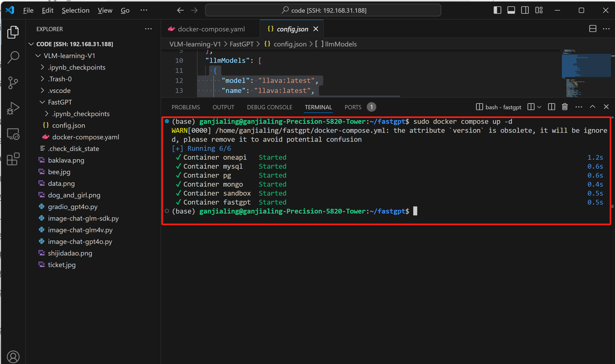
Task: Switch to the OUTPUT panel tab
Action: click(223, 107)
